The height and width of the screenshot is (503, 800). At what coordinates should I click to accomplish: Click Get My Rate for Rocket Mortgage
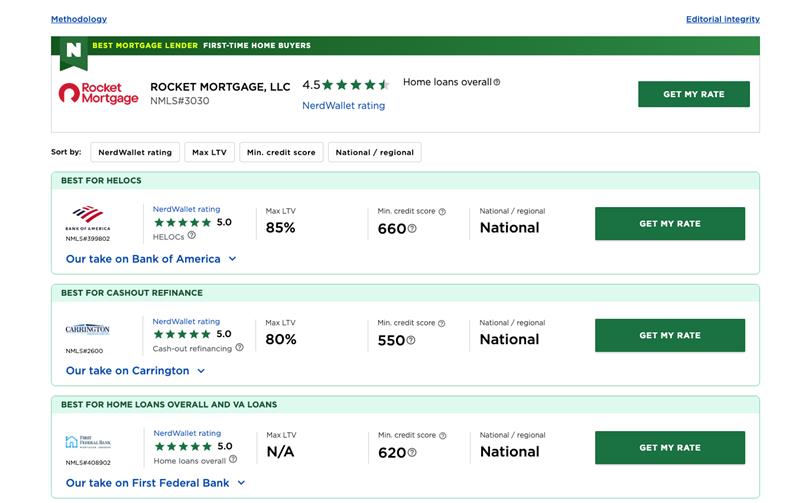click(x=693, y=94)
